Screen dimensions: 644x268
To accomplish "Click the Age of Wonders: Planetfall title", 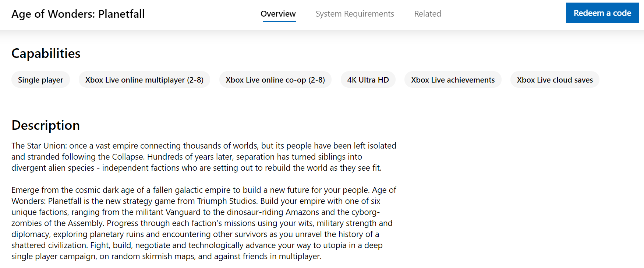I will [x=78, y=14].
